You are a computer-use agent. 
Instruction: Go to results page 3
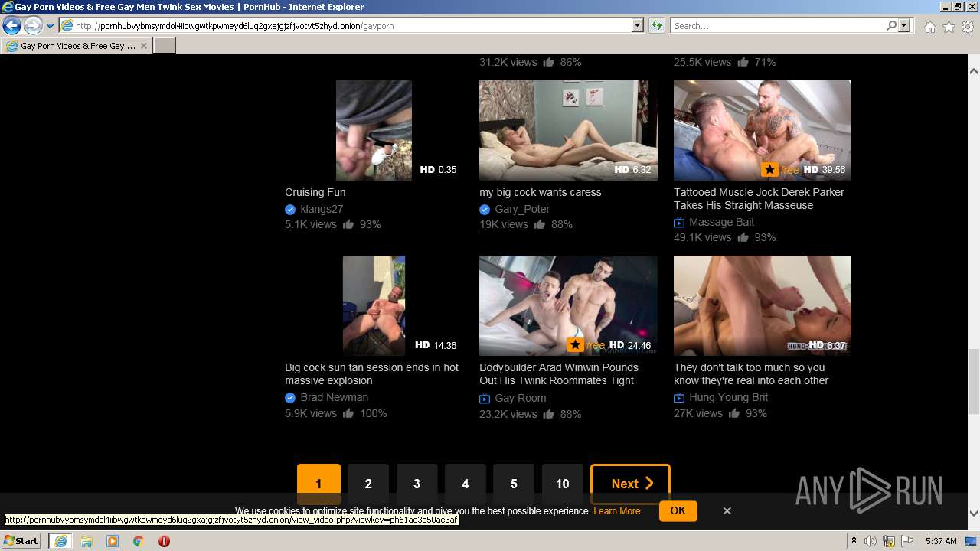point(416,484)
